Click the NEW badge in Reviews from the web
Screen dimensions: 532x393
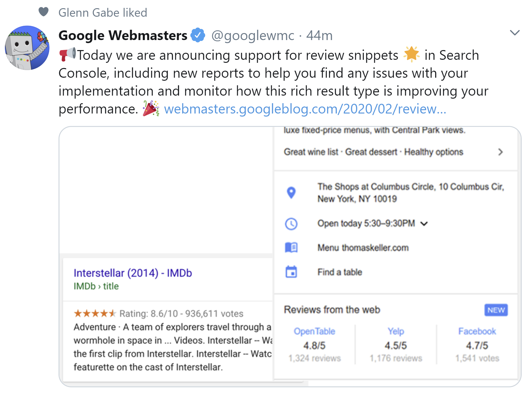pyautogui.click(x=496, y=310)
